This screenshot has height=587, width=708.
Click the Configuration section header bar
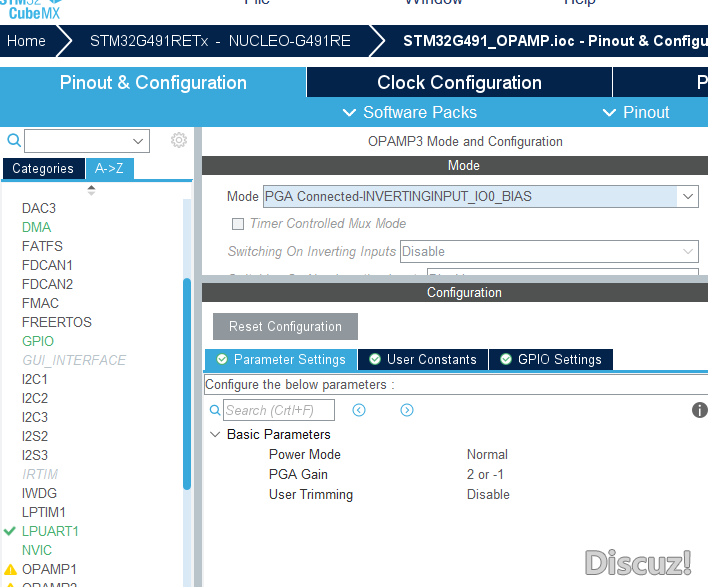(455, 293)
